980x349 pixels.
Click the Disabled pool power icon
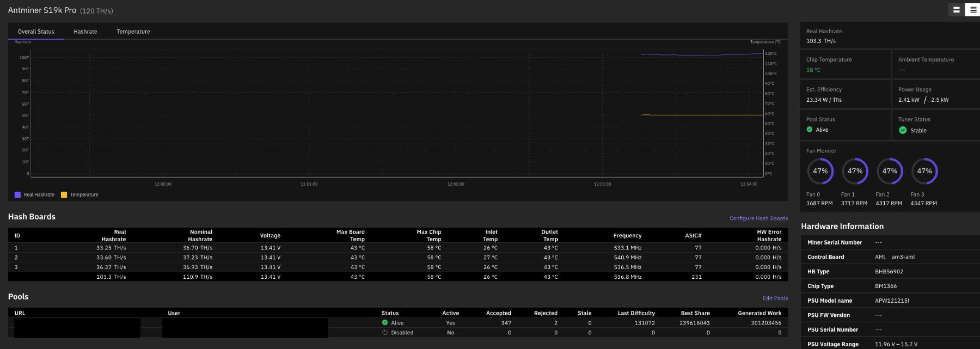coord(385,332)
